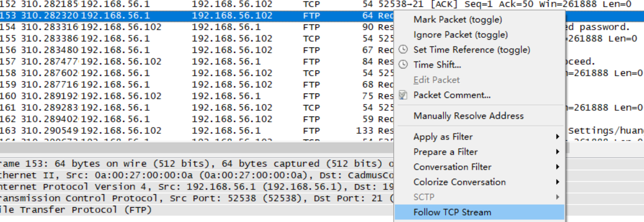Expand the Apply as Filter submenu arrow

click(x=558, y=137)
